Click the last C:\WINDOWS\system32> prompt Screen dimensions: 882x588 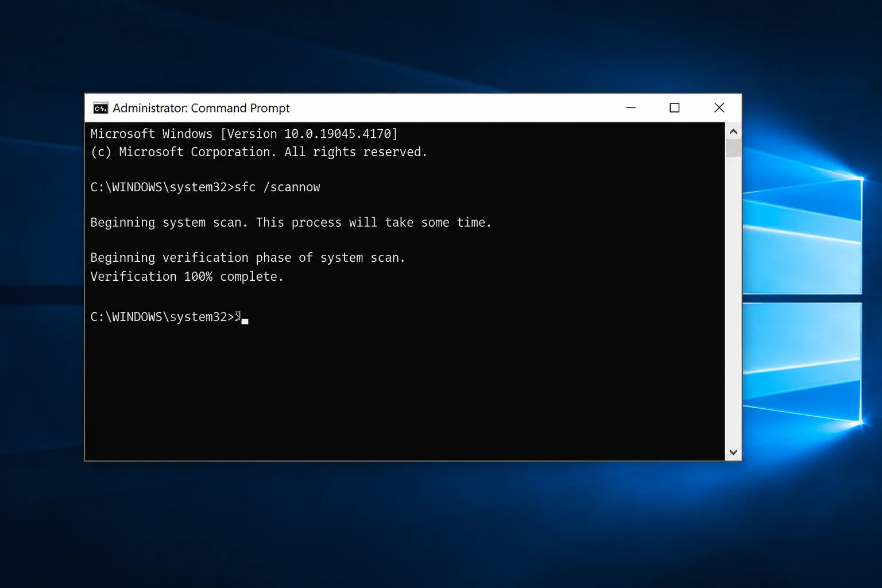(x=163, y=317)
